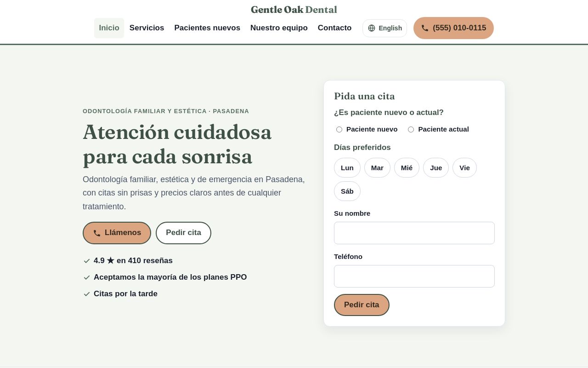Open the Pacientes nuevos page
This screenshot has width=588, height=368.
point(207,28)
